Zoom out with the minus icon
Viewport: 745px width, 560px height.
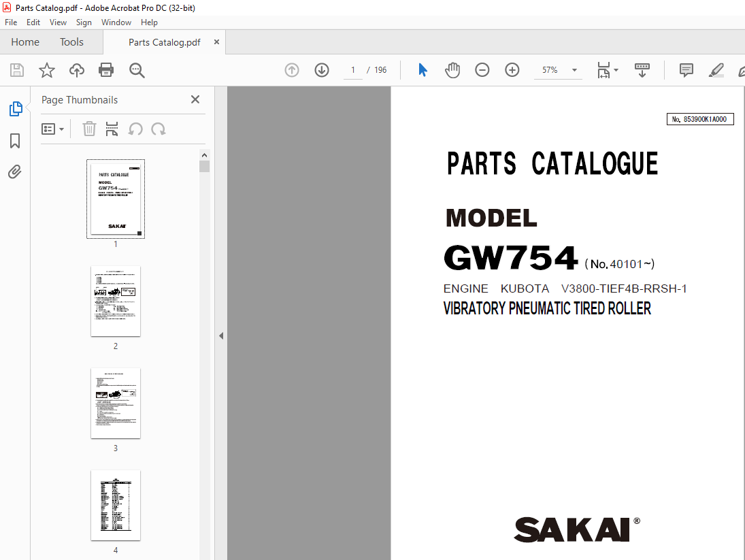[482, 70]
